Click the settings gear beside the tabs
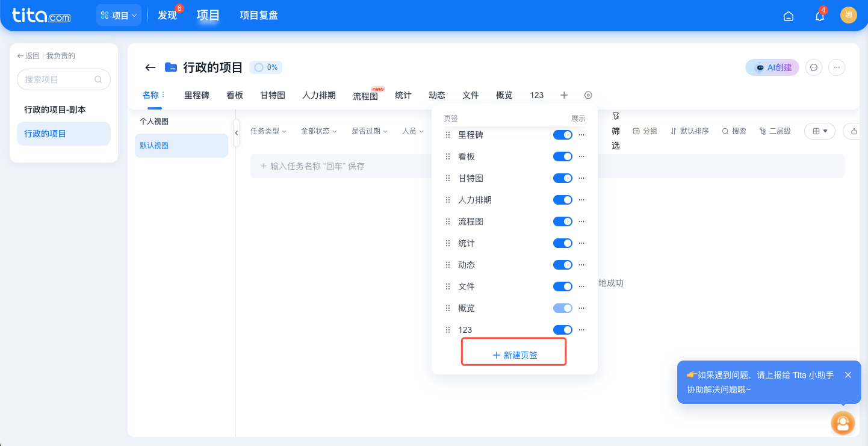The height and width of the screenshot is (446, 868). [x=588, y=95]
